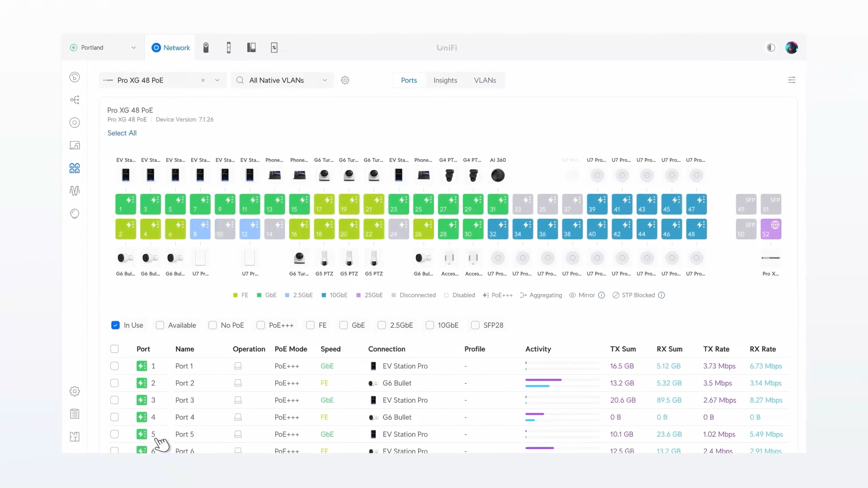868x488 pixels.
Task: Open the table column filter options icon
Action: click(792, 80)
